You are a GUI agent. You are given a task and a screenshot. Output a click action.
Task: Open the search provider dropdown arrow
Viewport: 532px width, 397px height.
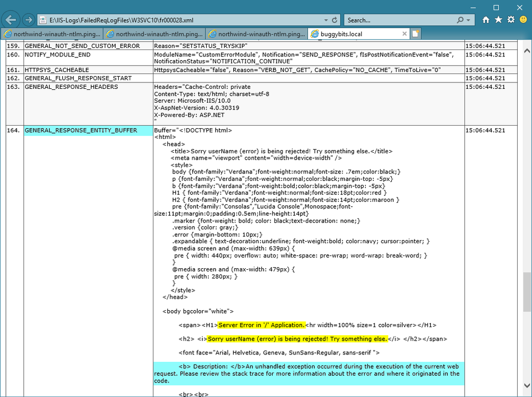pos(469,20)
